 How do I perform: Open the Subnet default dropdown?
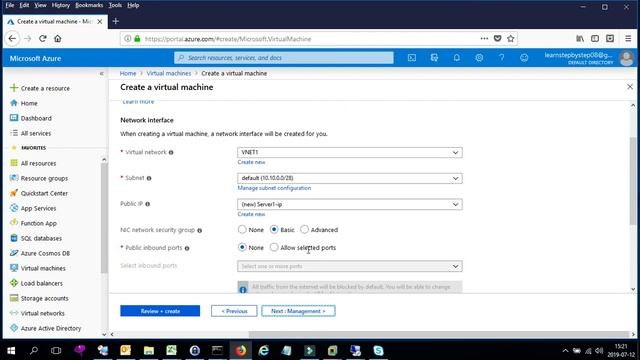350,178
